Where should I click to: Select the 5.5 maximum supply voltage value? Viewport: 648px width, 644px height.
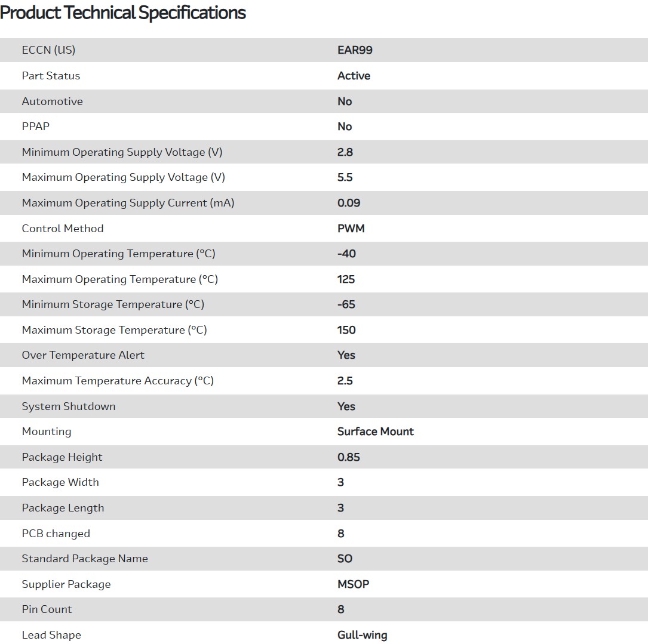[x=345, y=177]
